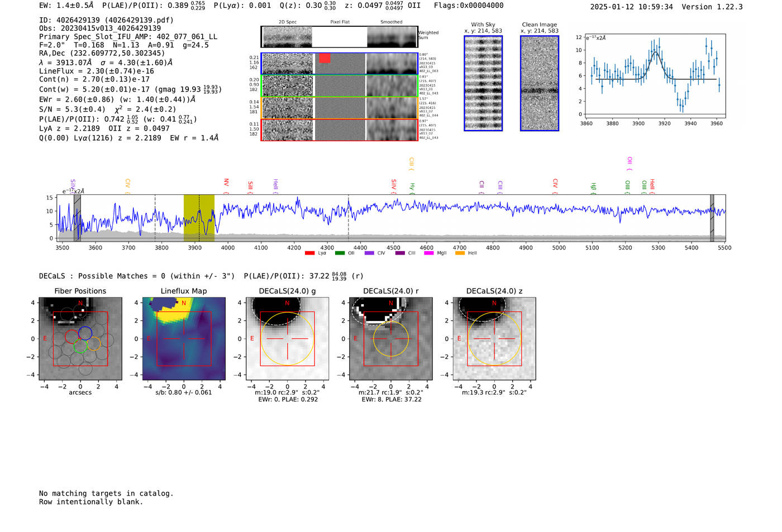The width and height of the screenshot is (782, 532).
Task: Open the DECaLS z-band image
Action: [494, 339]
